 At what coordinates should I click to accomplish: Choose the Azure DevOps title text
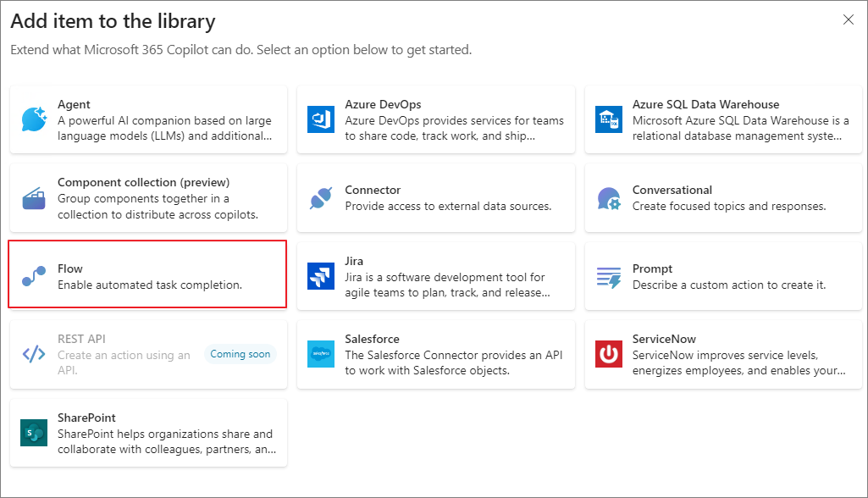[383, 104]
